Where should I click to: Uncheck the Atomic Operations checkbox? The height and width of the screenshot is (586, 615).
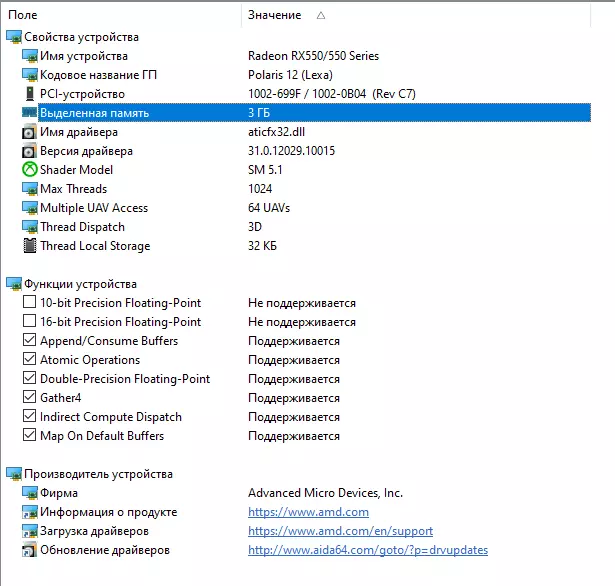coord(29,360)
